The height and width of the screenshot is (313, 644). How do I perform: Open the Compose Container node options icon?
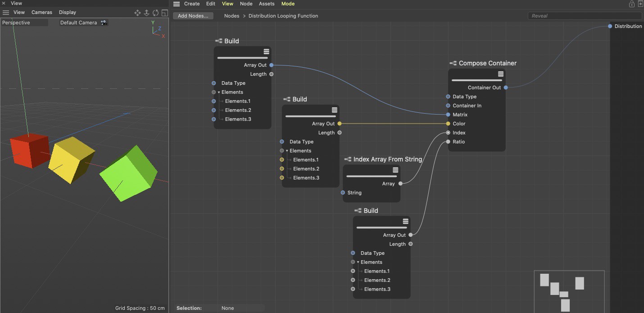[x=500, y=74]
